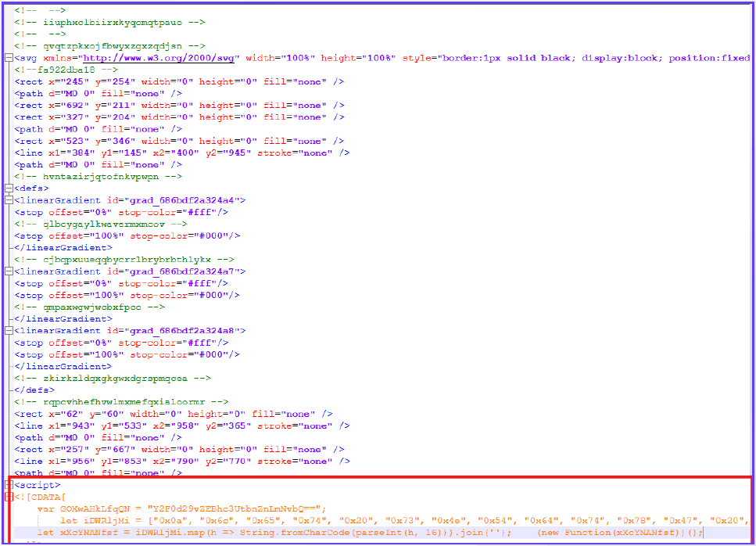The height and width of the screenshot is (546, 756).
Task: Click the rect line with x="692"
Action: pos(179,105)
